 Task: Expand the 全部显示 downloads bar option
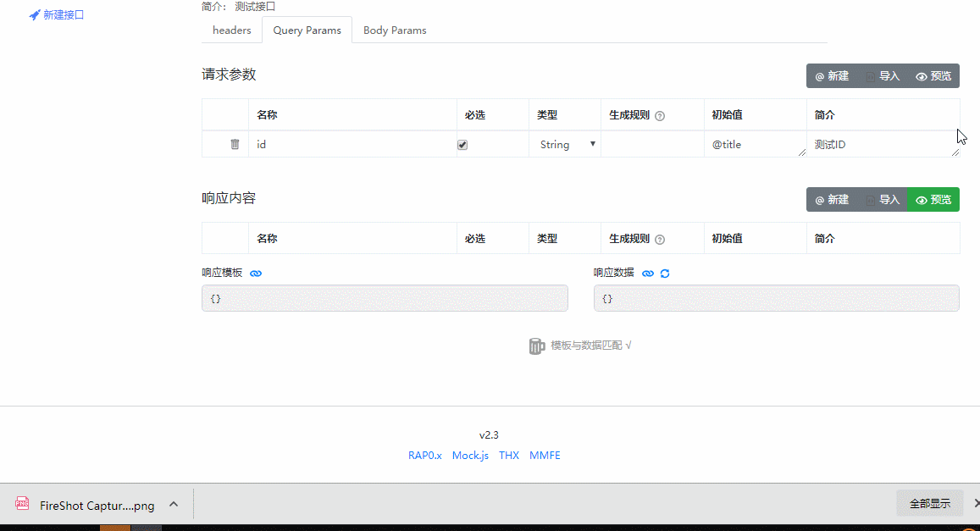(x=928, y=502)
